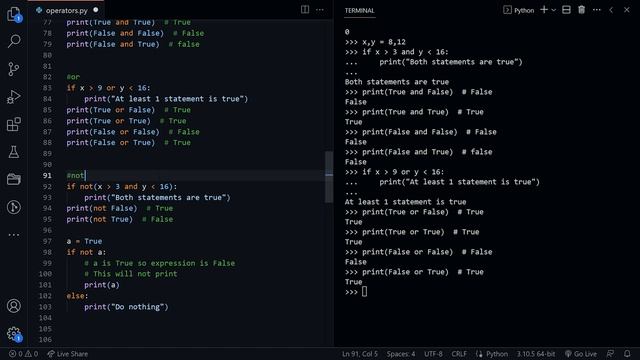
Task: Split the editor to the right
Action: (x=305, y=9)
